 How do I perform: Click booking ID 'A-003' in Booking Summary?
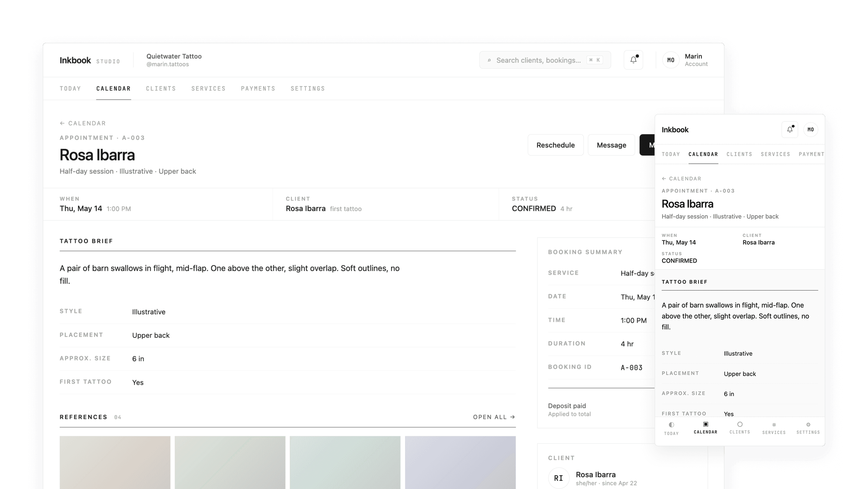[631, 367]
